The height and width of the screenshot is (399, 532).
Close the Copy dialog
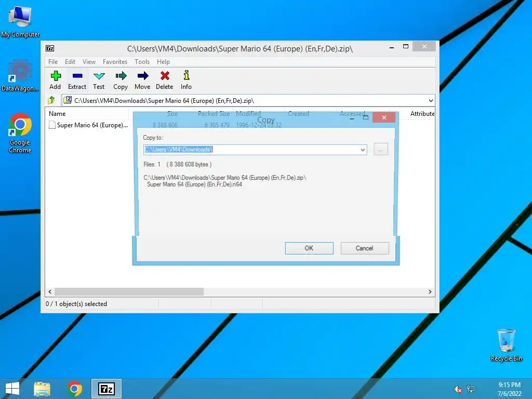click(x=384, y=117)
